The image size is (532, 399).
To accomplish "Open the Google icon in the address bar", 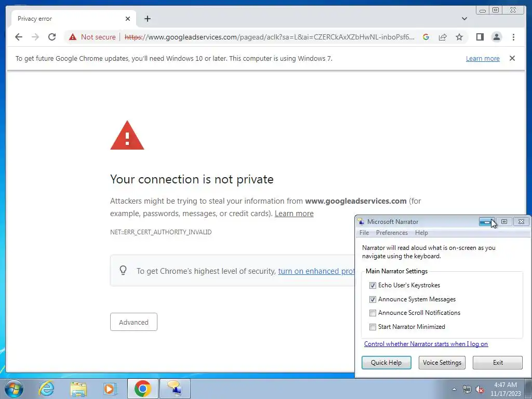I will pyautogui.click(x=426, y=37).
